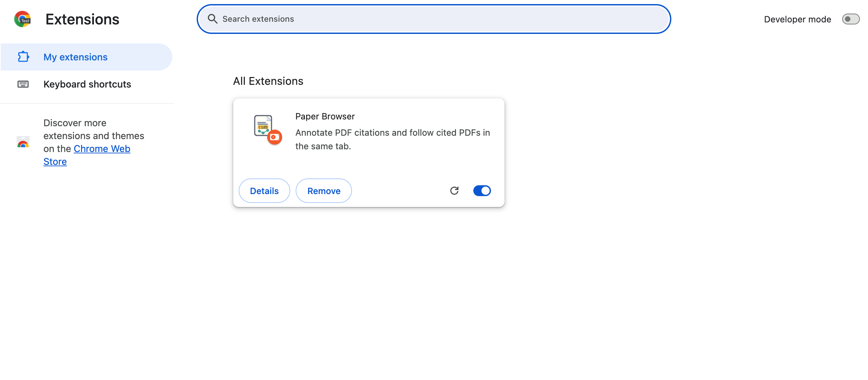This screenshot has width=868, height=380.
Task: Click the Paper Browser description text
Action: 393,139
